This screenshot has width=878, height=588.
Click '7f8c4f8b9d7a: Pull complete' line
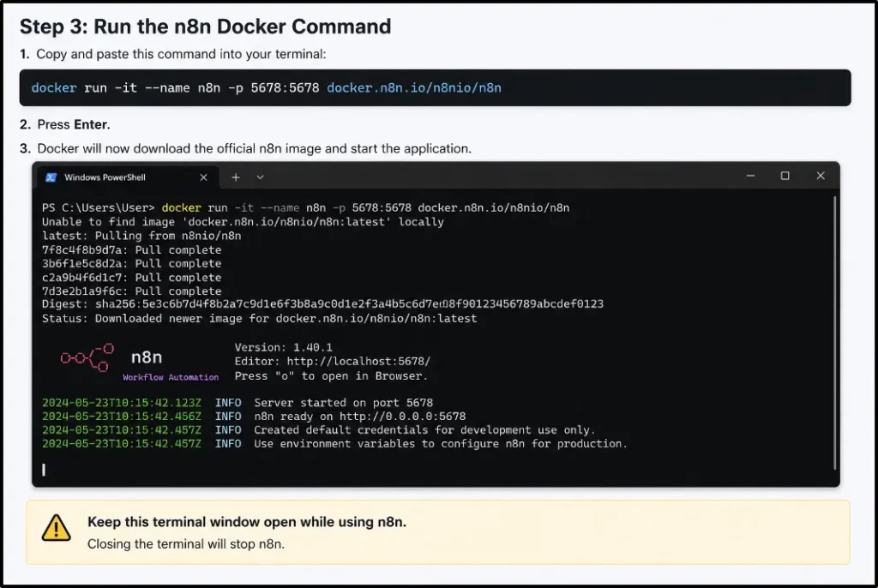click(x=131, y=249)
